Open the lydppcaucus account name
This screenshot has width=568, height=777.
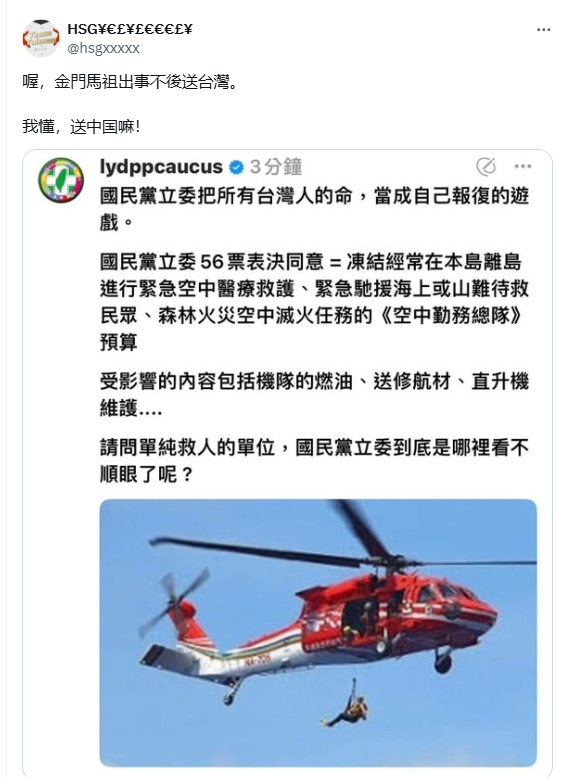pyautogui.click(x=161, y=167)
